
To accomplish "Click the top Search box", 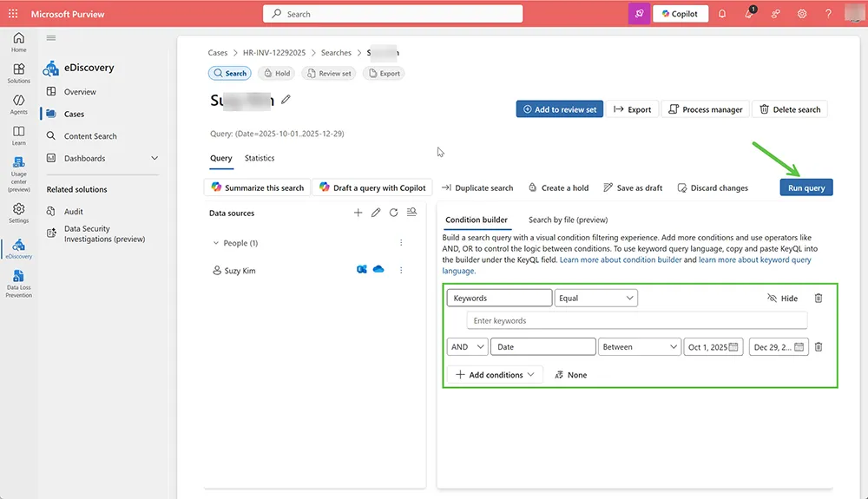I will [392, 14].
